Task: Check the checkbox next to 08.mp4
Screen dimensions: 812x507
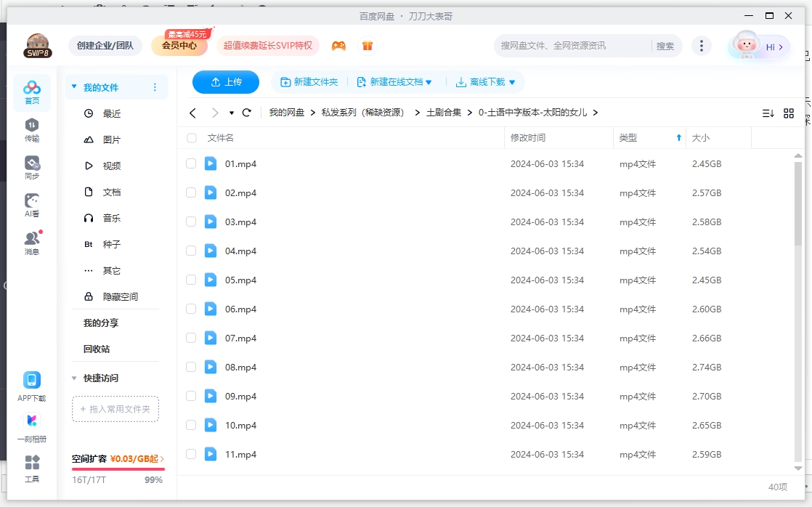Action: (x=192, y=367)
